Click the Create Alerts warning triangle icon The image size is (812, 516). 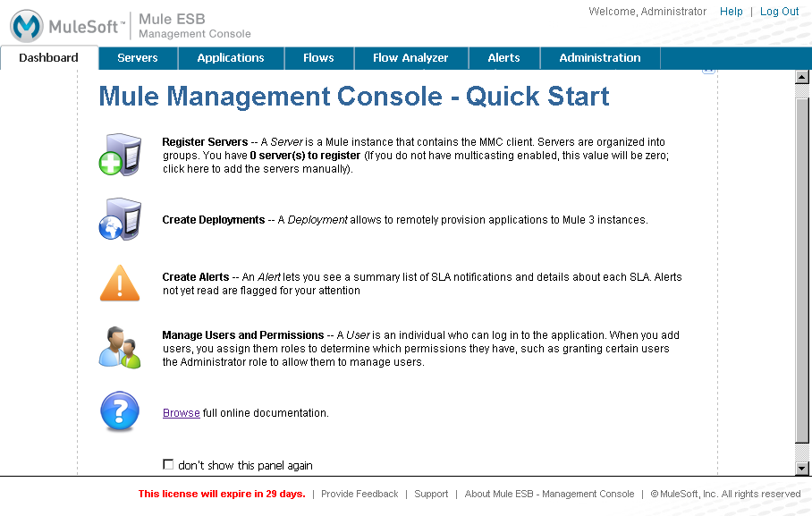tap(119, 283)
